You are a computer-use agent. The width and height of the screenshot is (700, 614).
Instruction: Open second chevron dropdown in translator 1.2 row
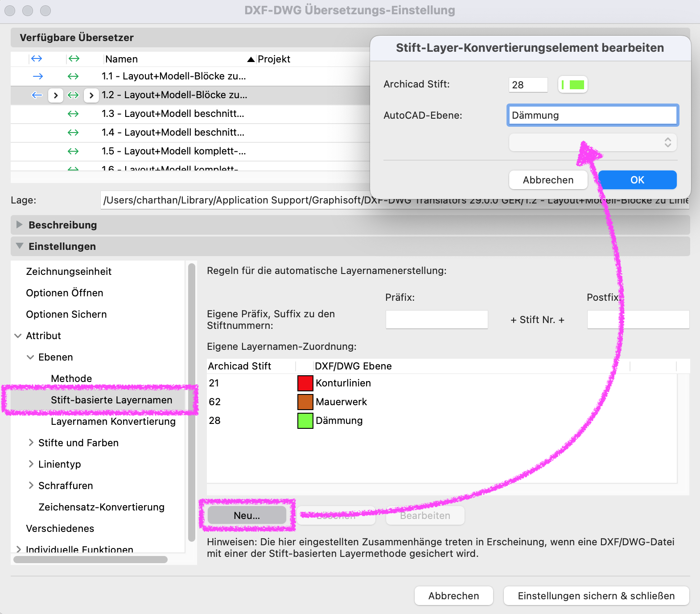click(x=91, y=95)
